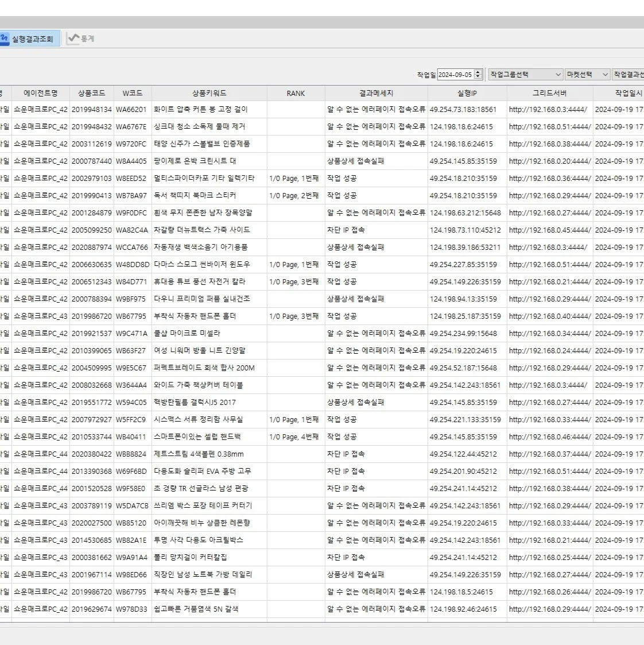Click the 작업일 date field
This screenshot has width=644, height=645.
(455, 75)
